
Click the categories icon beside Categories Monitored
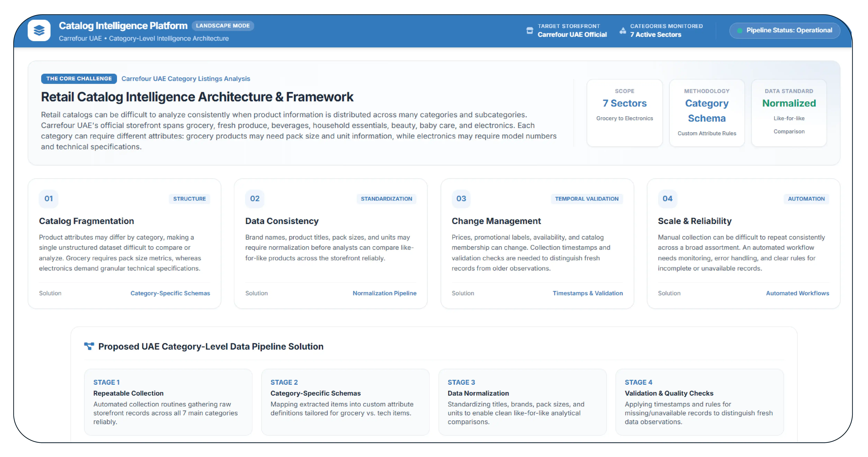click(623, 30)
